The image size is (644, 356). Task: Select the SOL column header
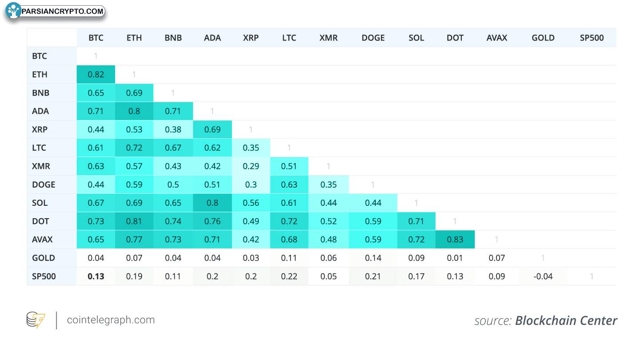(417, 38)
